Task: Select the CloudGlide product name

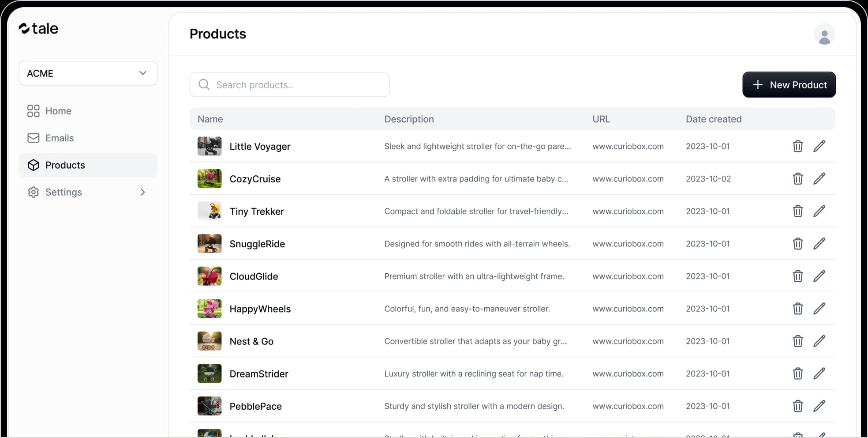Action: [254, 276]
